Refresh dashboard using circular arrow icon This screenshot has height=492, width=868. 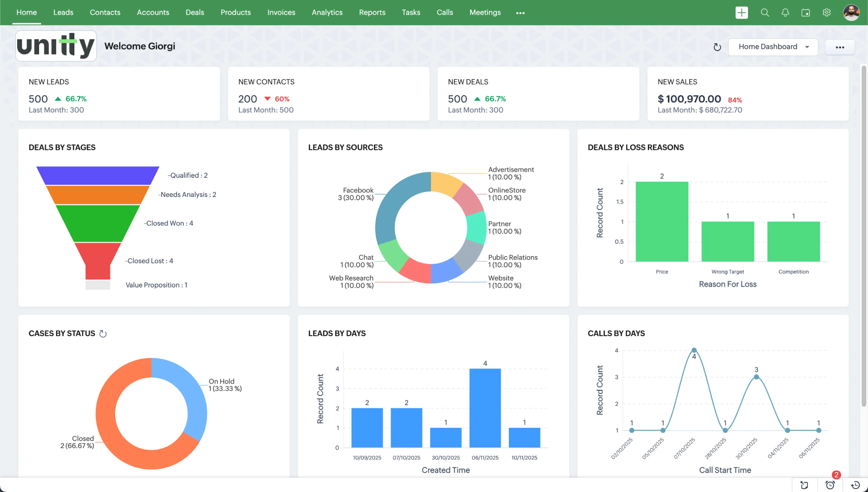(717, 47)
